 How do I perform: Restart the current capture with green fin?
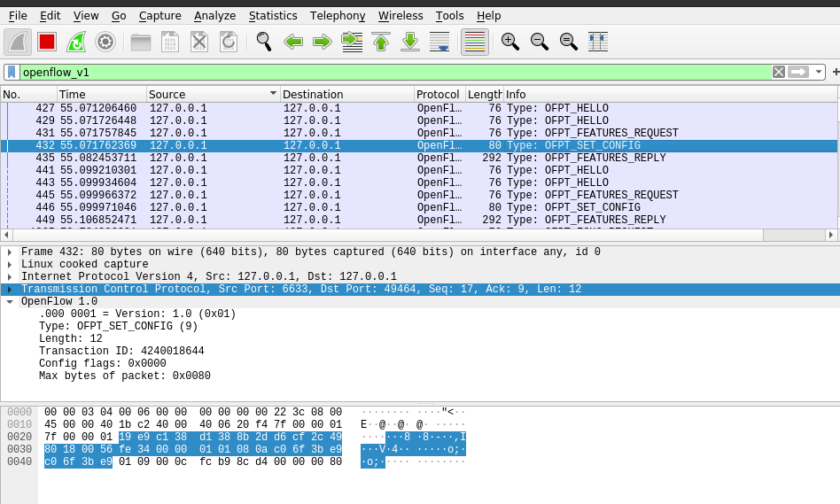76,42
